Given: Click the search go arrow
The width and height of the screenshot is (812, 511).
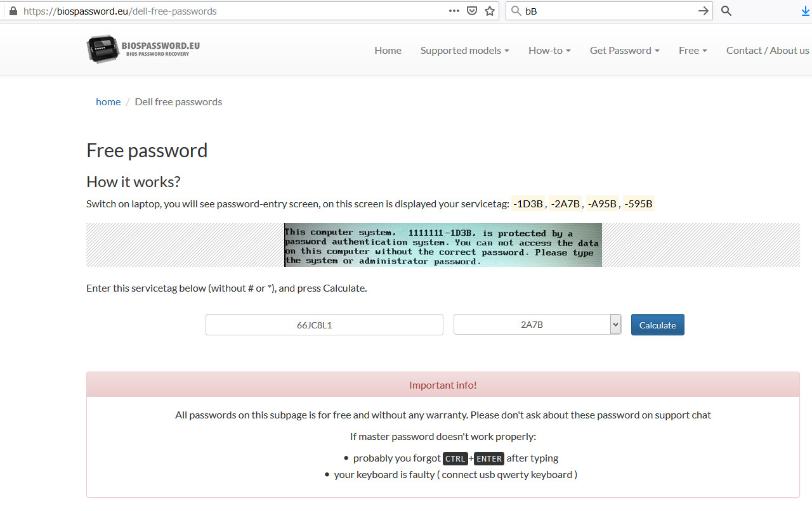Looking at the screenshot, I should (703, 11).
